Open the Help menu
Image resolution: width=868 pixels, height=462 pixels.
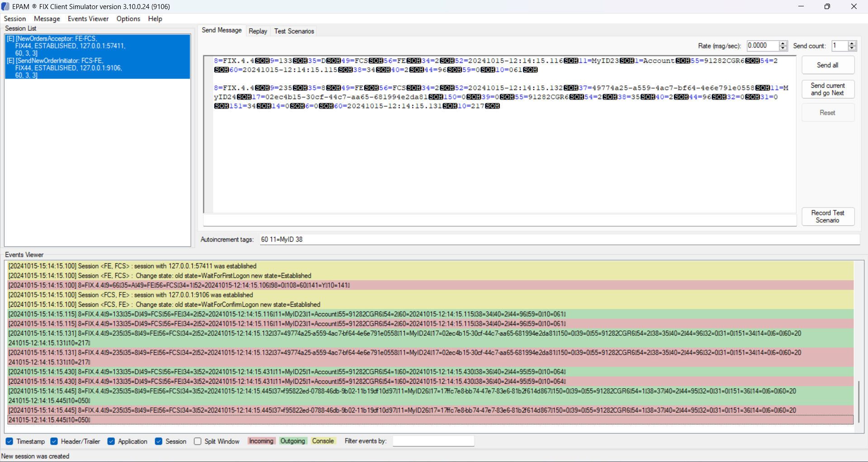pos(155,19)
